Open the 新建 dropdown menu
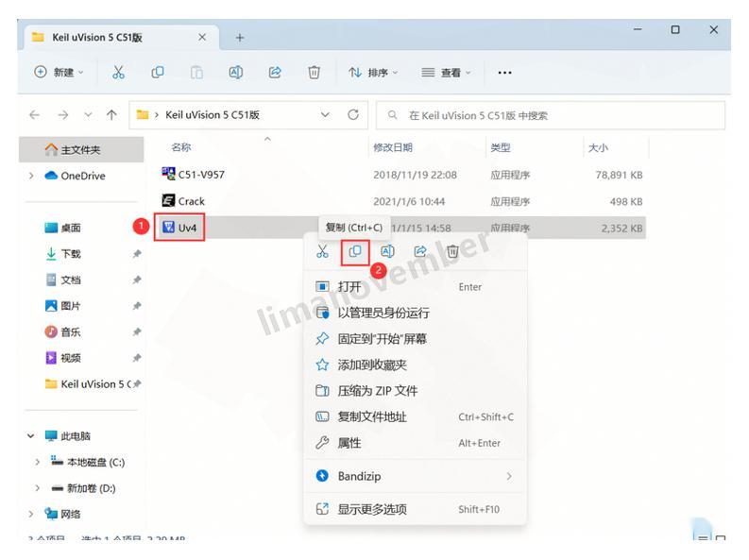This screenshot has width=749, height=560. coord(59,73)
